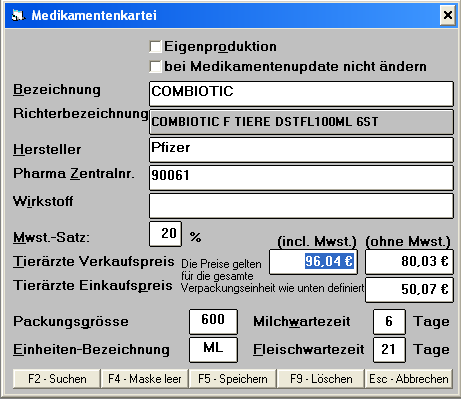The height and width of the screenshot is (399, 461).
Task: Focus the Pharma Zentralnr. field 90061
Action: pos(301,178)
